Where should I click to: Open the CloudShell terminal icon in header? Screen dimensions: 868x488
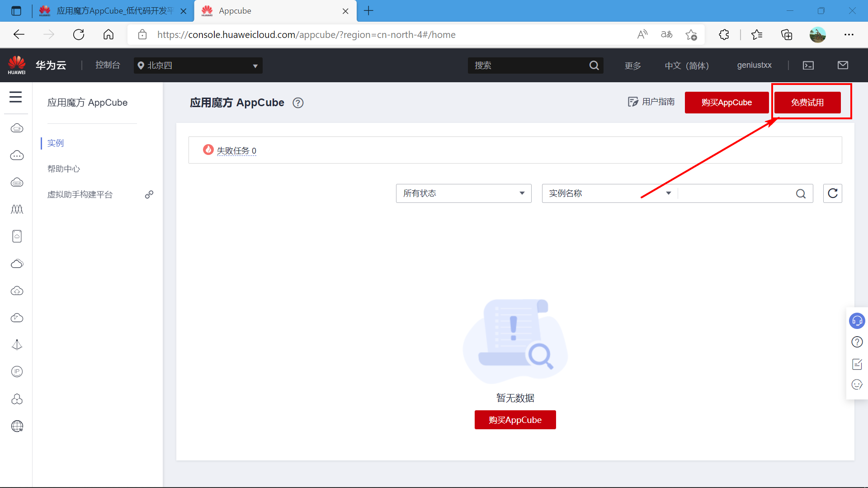(x=808, y=66)
